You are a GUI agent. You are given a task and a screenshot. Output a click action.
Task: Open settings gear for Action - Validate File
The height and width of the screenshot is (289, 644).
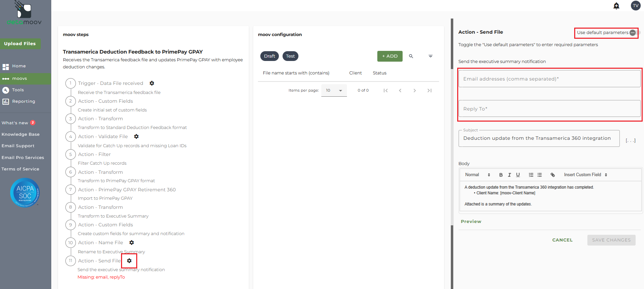136,136
